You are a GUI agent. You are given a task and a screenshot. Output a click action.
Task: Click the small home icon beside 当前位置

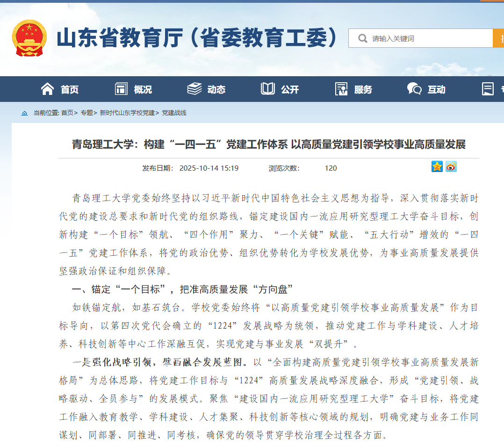(x=24, y=113)
